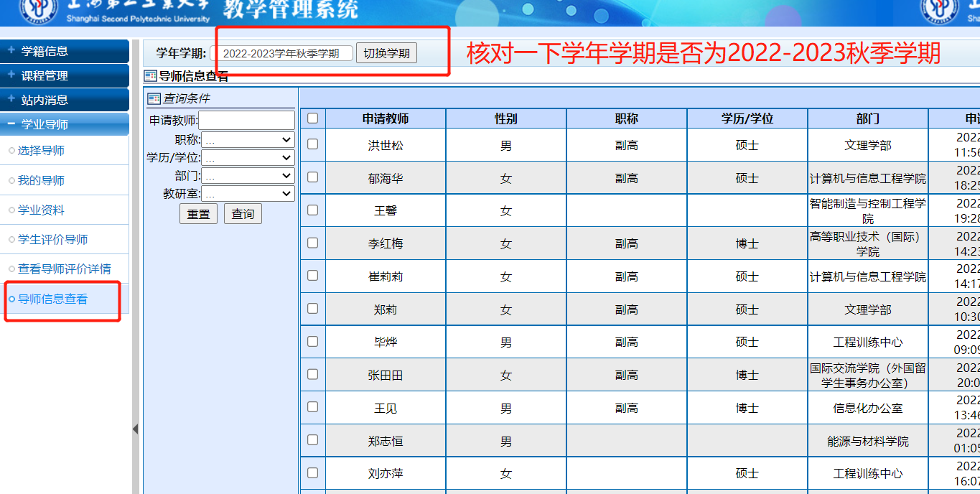The width and height of the screenshot is (980, 494).
Task: Check the box for 刘亦萍
Action: coord(312,473)
